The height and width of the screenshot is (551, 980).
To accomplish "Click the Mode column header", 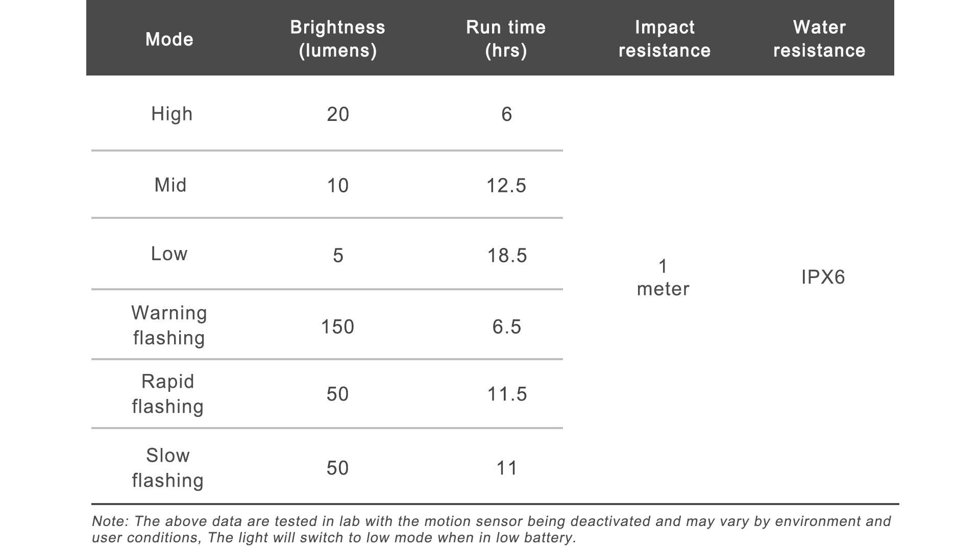I will (169, 39).
